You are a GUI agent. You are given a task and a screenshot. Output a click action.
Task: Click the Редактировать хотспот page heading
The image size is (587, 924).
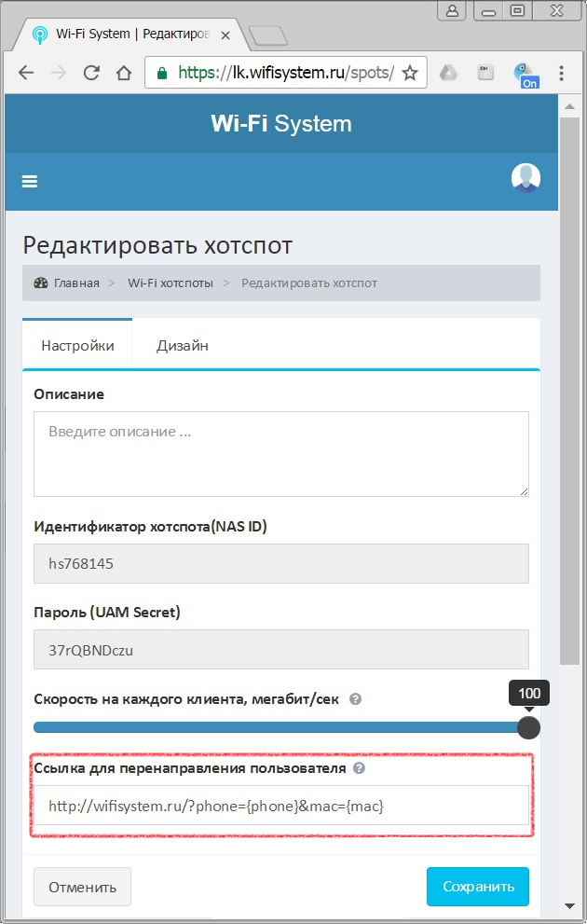pos(157,245)
